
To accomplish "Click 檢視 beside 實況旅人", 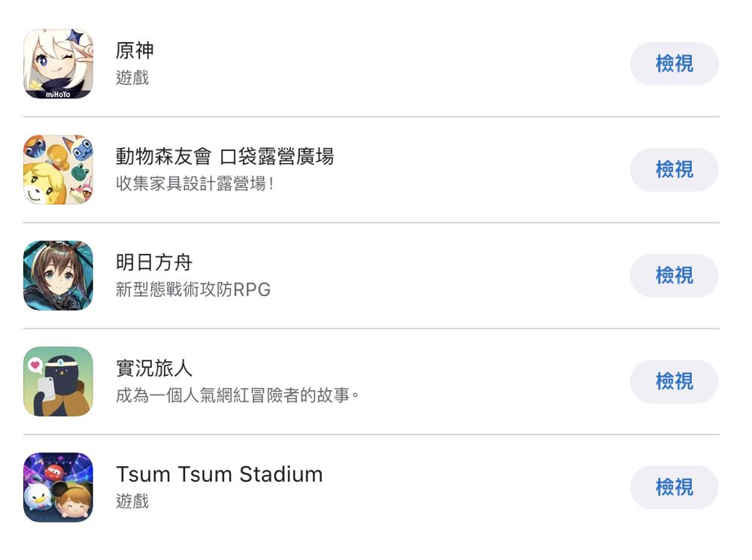I will point(674,382).
